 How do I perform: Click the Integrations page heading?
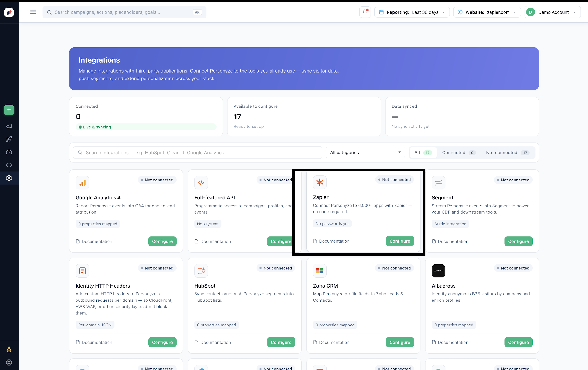click(99, 60)
